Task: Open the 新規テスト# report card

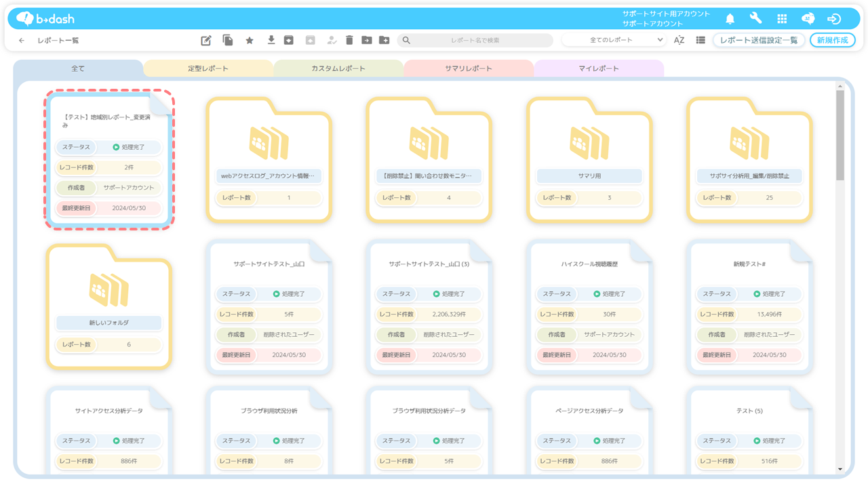Action: 749,306
